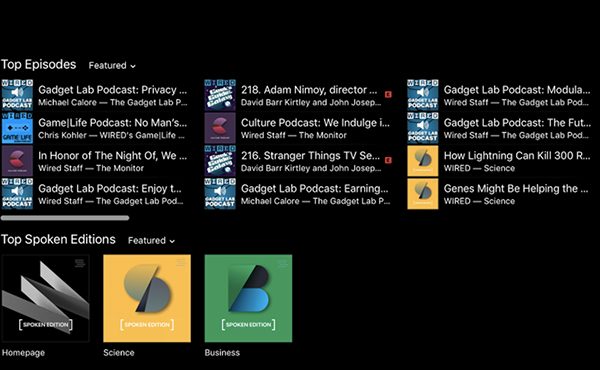Open episode Gadget Lab Podcast: Modula
600x370 pixels.
tap(517, 90)
